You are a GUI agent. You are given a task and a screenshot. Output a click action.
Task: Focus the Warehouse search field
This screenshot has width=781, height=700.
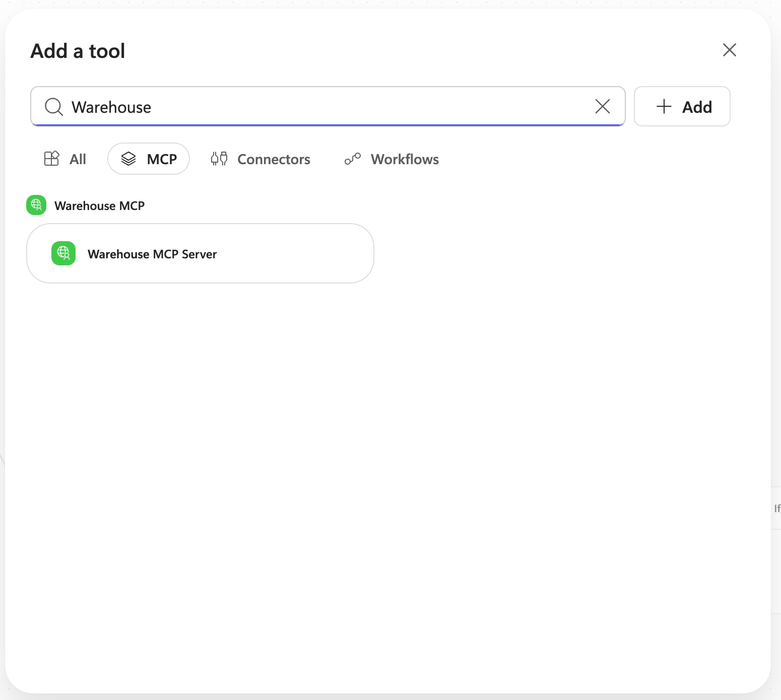[x=328, y=106]
